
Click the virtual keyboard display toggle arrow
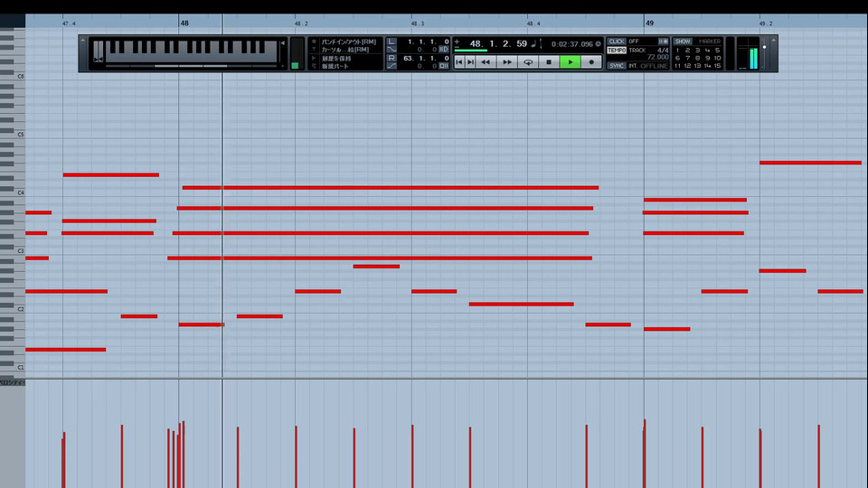[x=283, y=42]
